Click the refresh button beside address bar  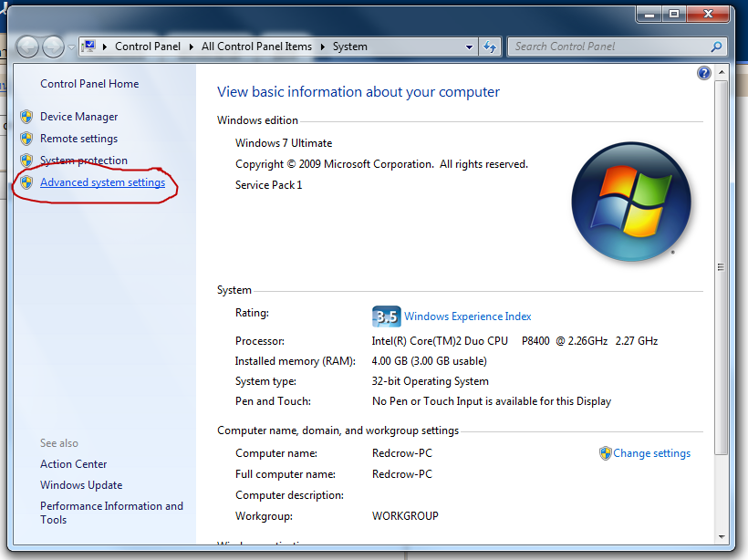point(490,47)
